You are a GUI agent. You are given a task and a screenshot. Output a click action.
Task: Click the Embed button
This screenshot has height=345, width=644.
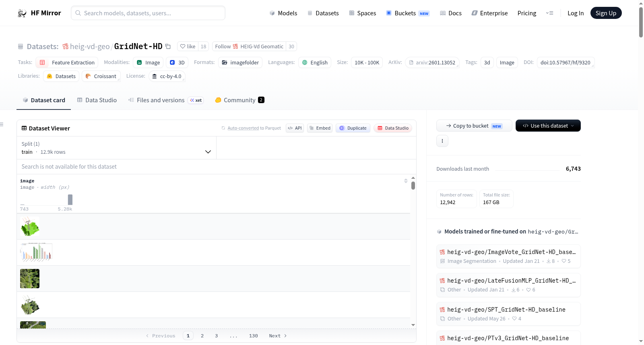pyautogui.click(x=320, y=128)
